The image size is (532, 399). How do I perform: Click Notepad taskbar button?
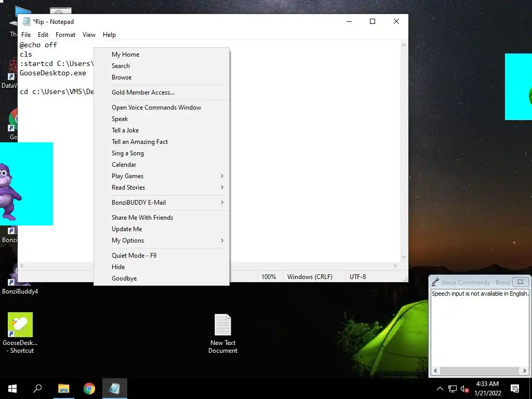coord(115,389)
